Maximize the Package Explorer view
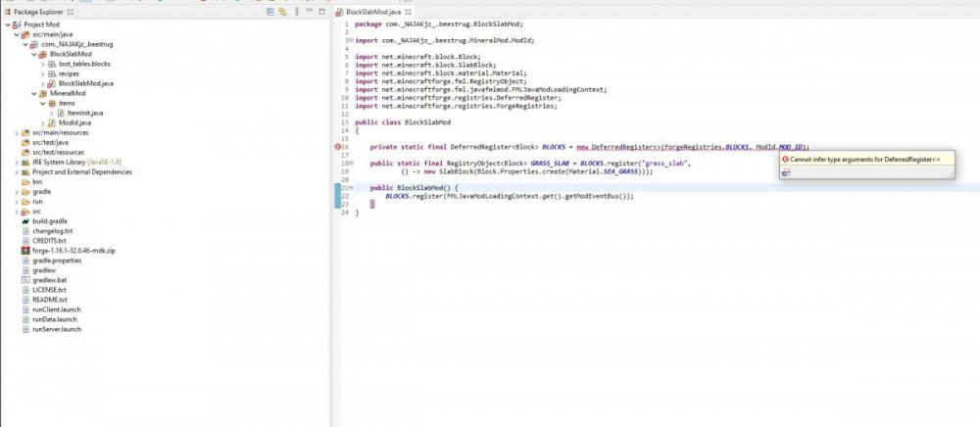Screen dimensions: 980x427 tap(321, 11)
